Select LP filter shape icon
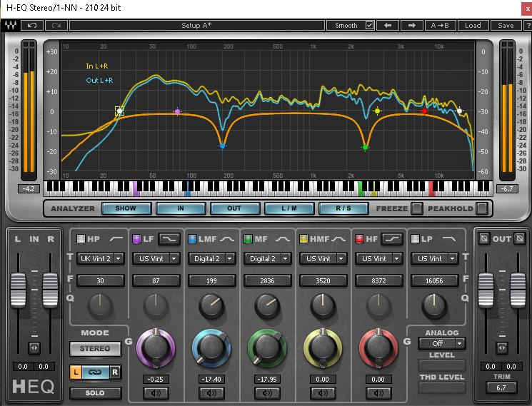The height and width of the screenshot is (406, 532). pos(449,239)
